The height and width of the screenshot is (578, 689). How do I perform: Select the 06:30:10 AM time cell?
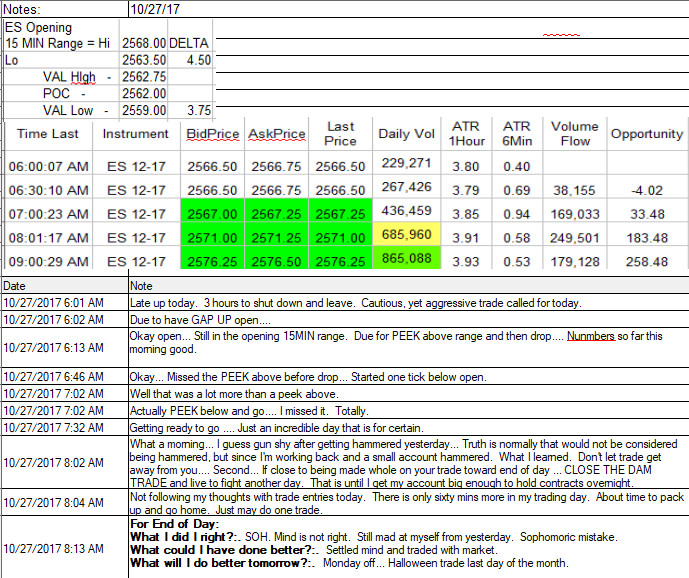(48, 190)
